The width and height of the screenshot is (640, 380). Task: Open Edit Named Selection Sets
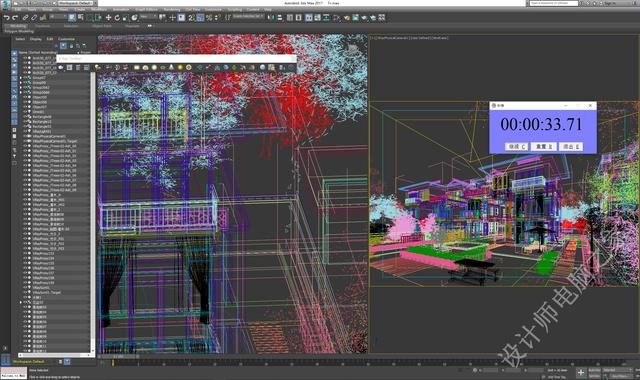tap(228, 18)
